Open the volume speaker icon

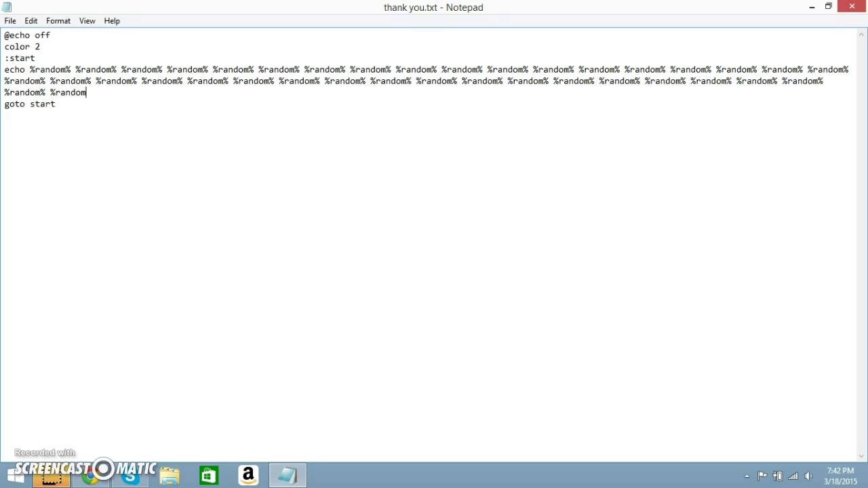click(x=808, y=476)
